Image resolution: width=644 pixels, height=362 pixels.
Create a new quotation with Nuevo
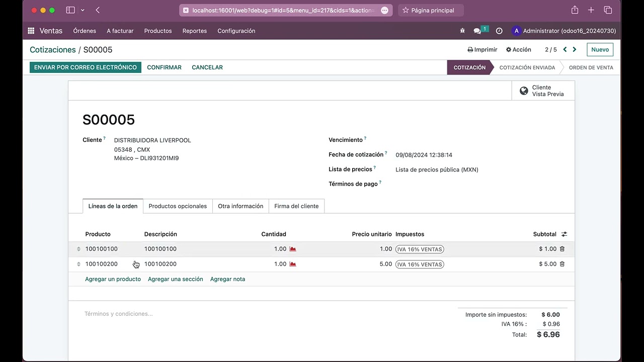click(600, 49)
